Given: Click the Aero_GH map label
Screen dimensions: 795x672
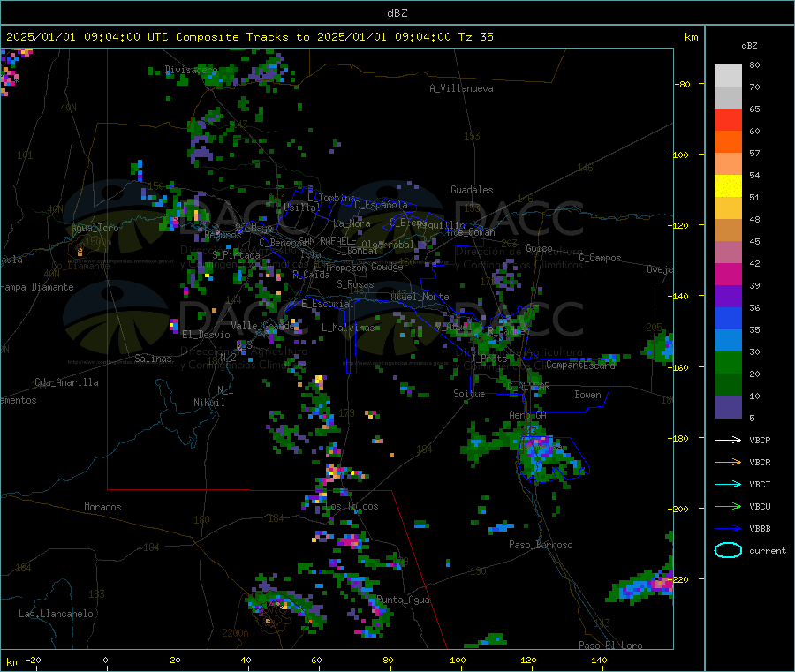Looking at the screenshot, I should (528, 415).
